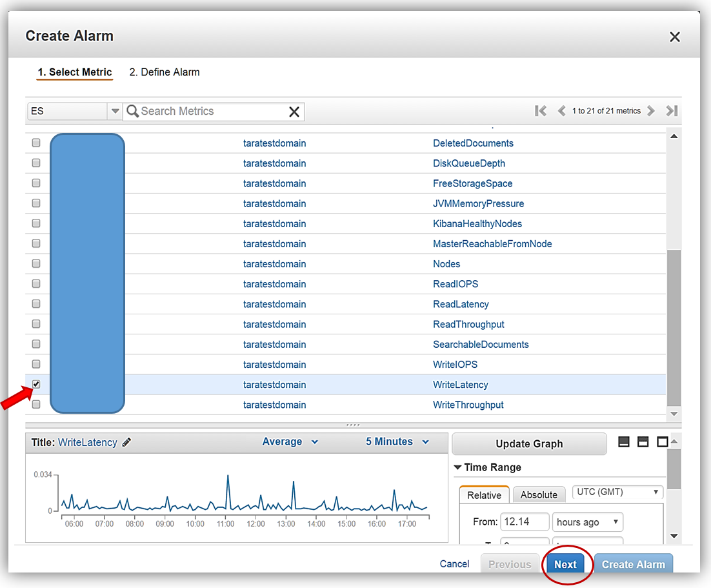Go to the next page of metrics
Screen dimensions: 711x588
point(652,111)
